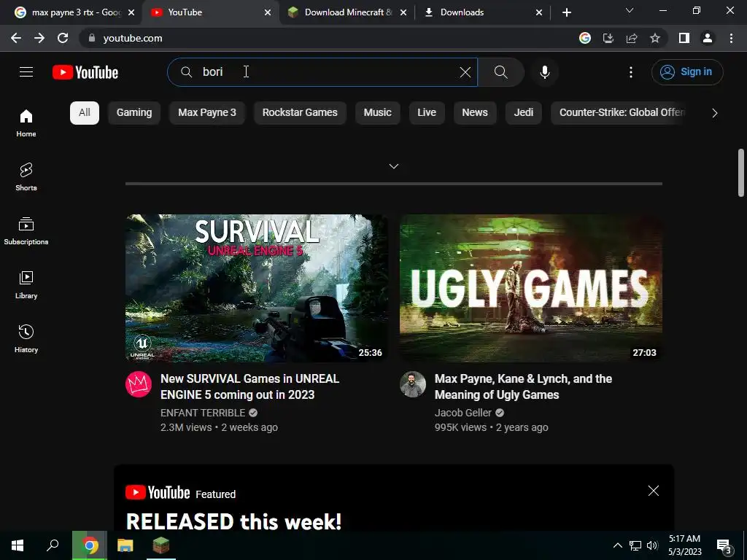The image size is (747, 560).
Task: Open Library in sidebar
Action: pyautogui.click(x=26, y=285)
